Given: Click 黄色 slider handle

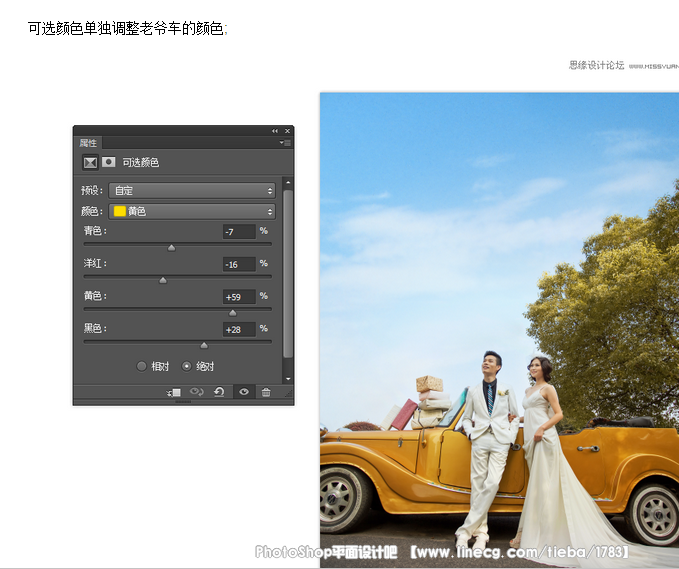Looking at the screenshot, I should coord(233,313).
